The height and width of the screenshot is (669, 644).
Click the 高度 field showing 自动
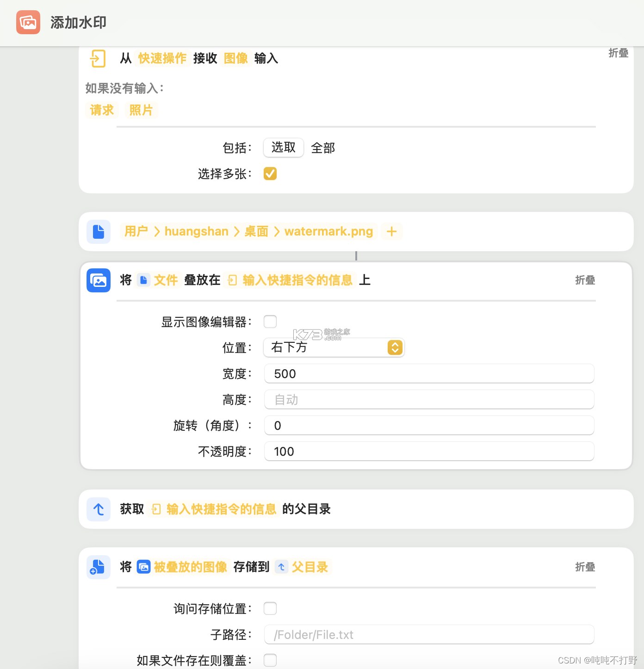tap(429, 399)
